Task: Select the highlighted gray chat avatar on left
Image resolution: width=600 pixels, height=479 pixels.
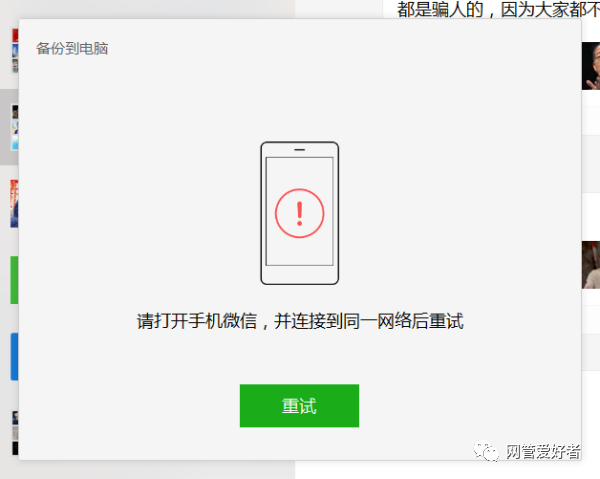Action: pyautogui.click(x=15, y=127)
